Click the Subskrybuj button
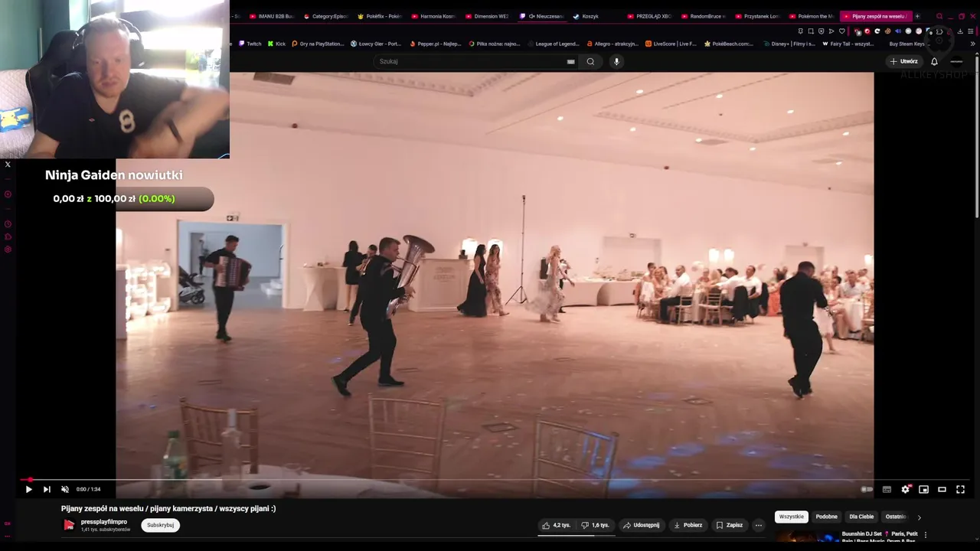 [161, 525]
